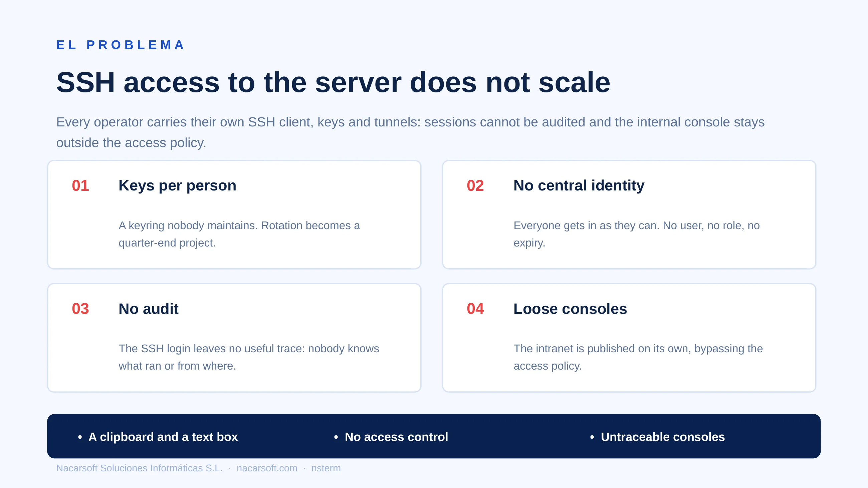
Task: Click the text 'A keyring nobody maintains'
Action: pyautogui.click(x=188, y=225)
